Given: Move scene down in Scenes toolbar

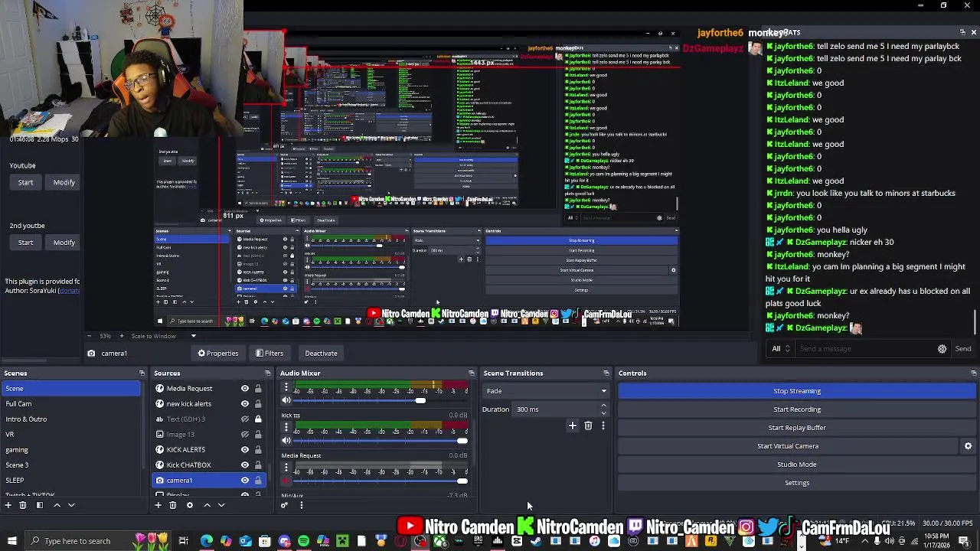Looking at the screenshot, I should point(71,505).
